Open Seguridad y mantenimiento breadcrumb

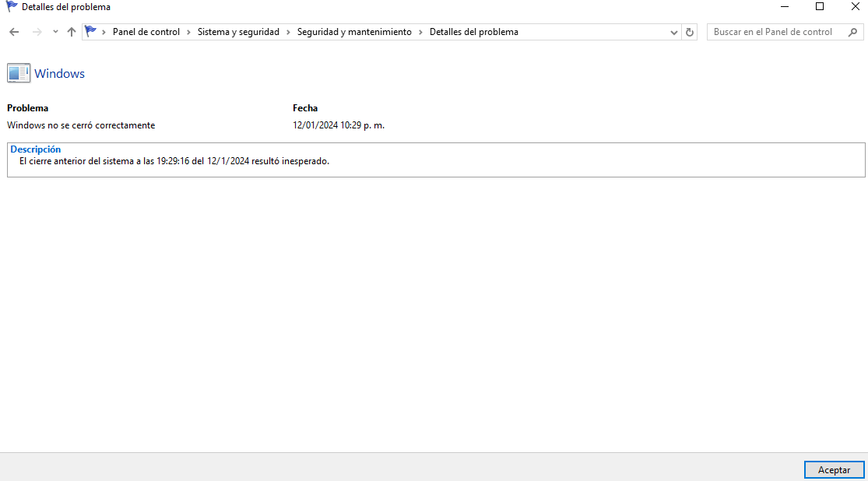tap(354, 32)
